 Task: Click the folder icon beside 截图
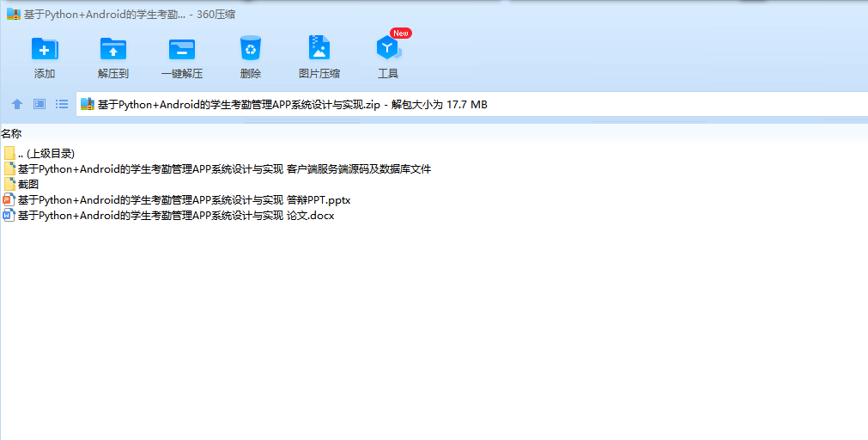(x=9, y=184)
